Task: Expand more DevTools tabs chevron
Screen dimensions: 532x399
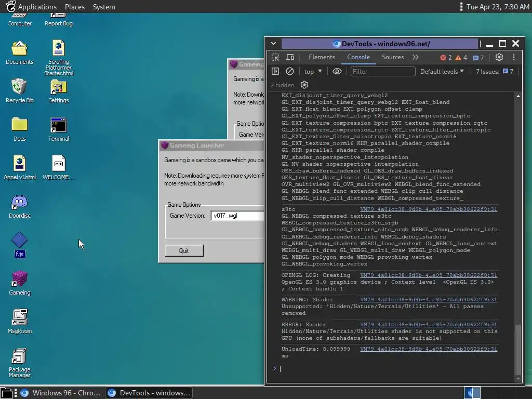Action: (x=415, y=57)
